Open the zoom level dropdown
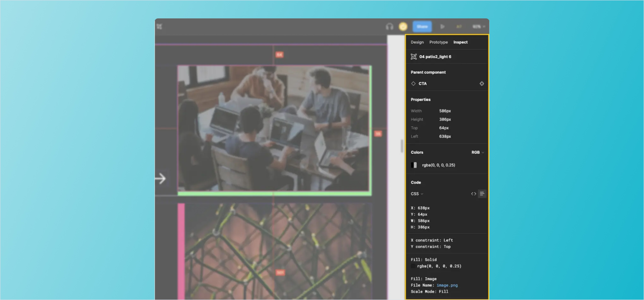This screenshot has height=300, width=644. tap(478, 26)
